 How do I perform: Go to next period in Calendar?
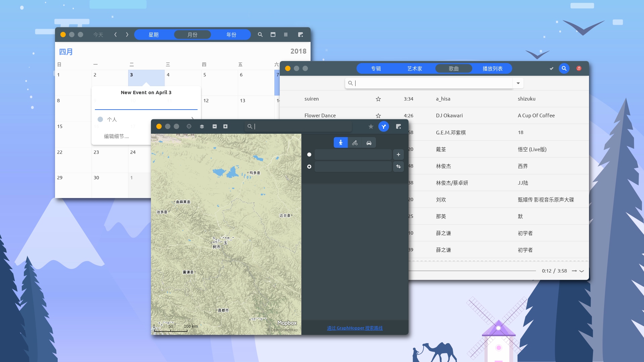(x=127, y=35)
